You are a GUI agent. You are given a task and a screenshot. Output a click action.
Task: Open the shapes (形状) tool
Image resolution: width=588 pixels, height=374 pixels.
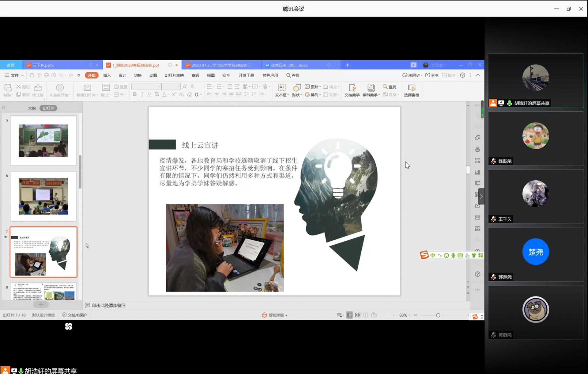tap(296, 88)
